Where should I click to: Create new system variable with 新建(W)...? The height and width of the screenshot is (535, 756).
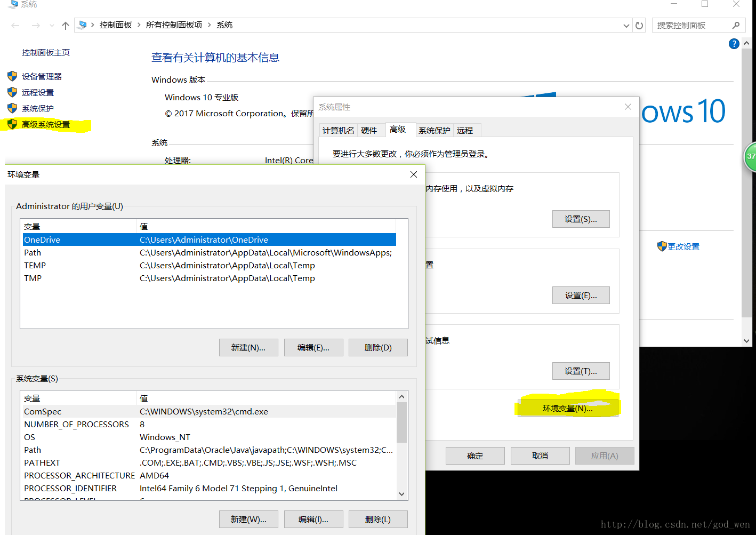click(x=248, y=519)
